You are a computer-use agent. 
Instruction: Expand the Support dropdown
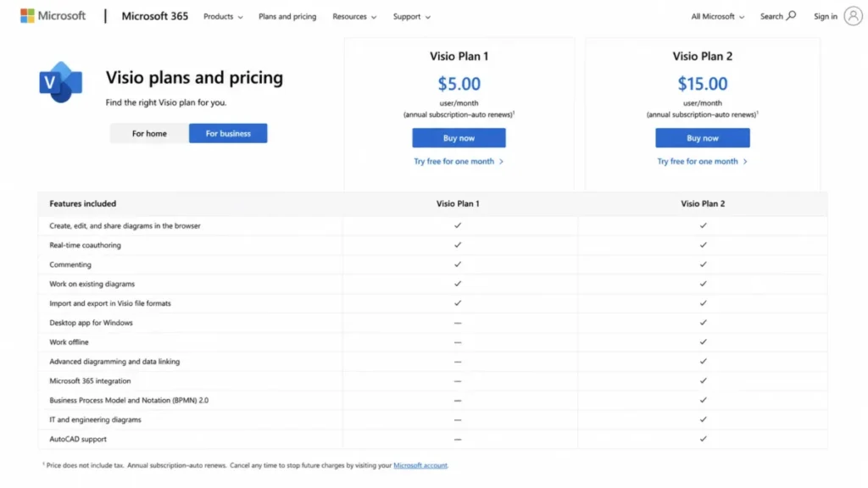coord(411,17)
